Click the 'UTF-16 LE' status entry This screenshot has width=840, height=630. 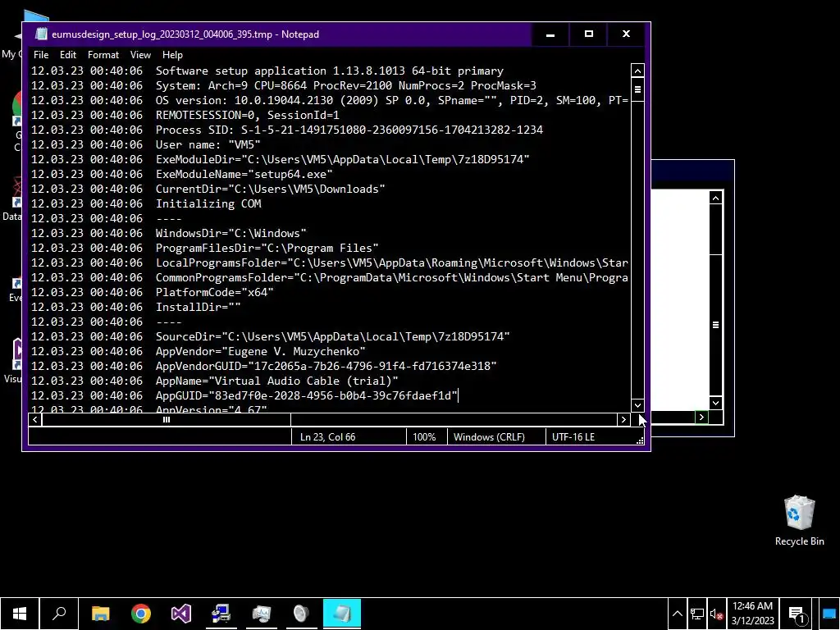pos(573,437)
